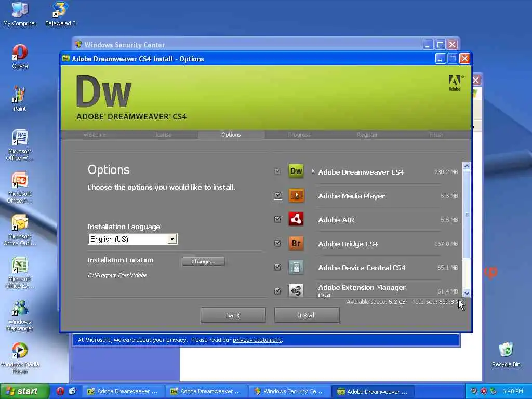Viewport: 532px width, 399px height.
Task: Open the My Computer desktop icon
Action: click(x=20, y=14)
